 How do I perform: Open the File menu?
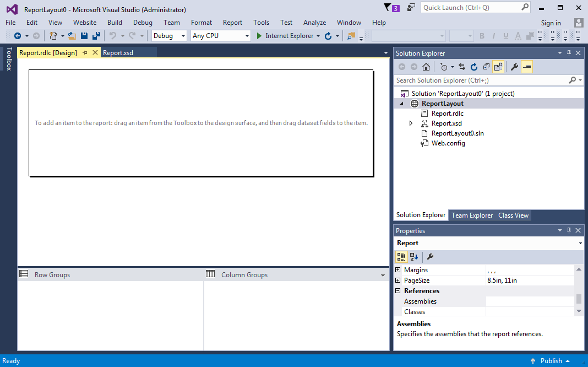coord(10,23)
